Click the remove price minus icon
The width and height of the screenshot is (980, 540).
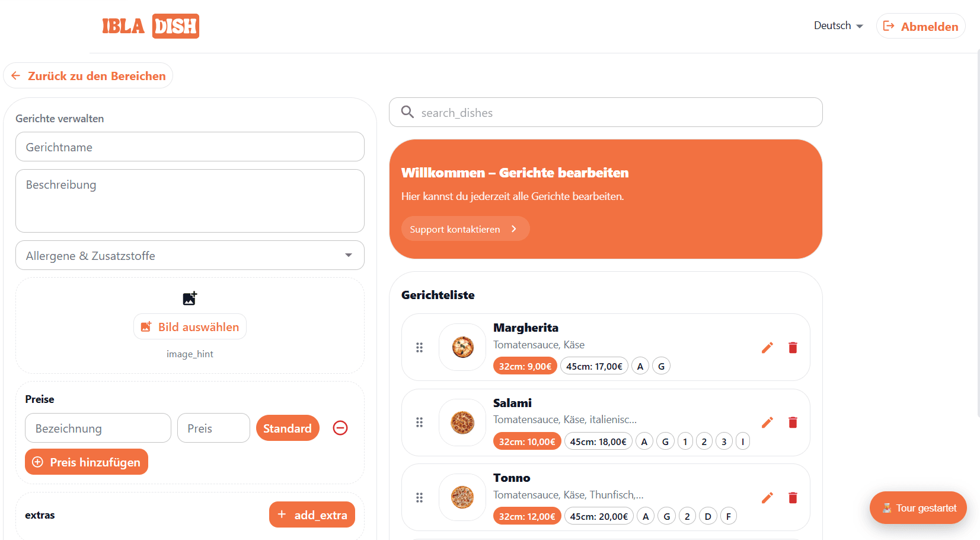(340, 428)
